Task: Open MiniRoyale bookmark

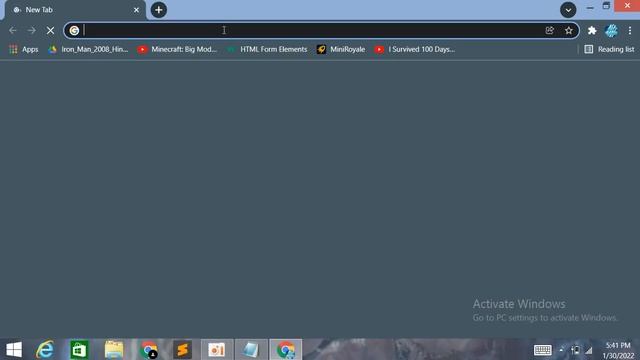Action: pyautogui.click(x=341, y=49)
